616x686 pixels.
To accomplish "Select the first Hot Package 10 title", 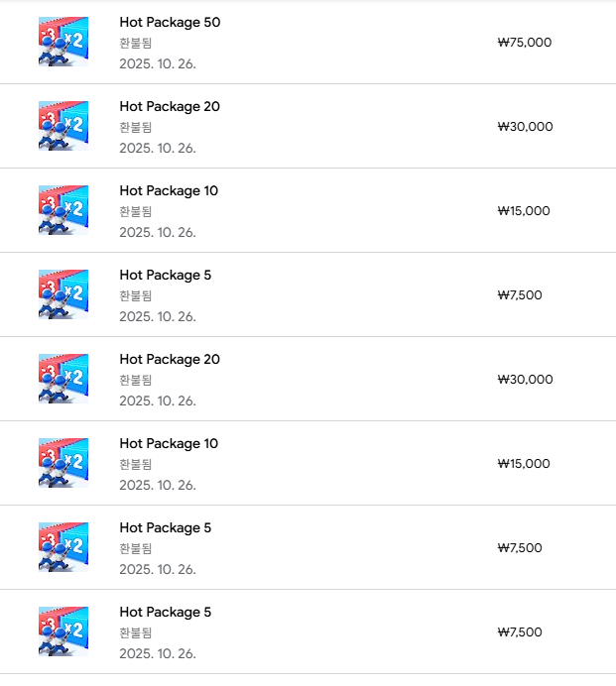I will (169, 190).
